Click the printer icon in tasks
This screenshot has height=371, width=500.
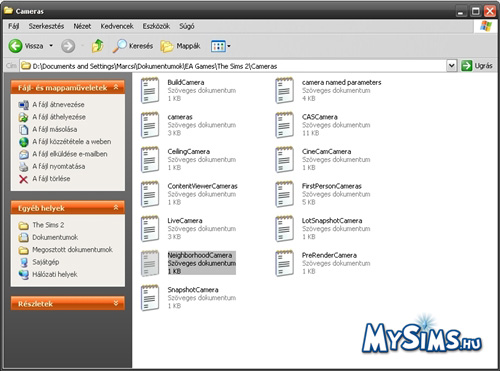[23, 167]
